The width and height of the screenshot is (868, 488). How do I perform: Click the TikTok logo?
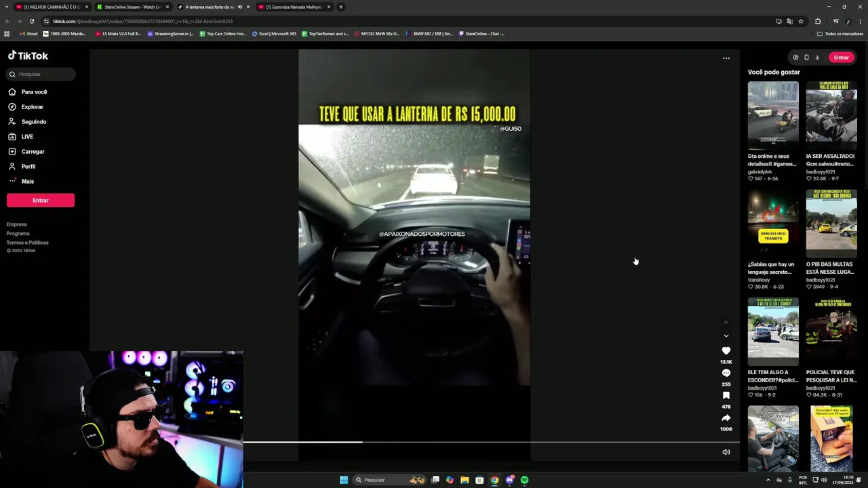[28, 56]
